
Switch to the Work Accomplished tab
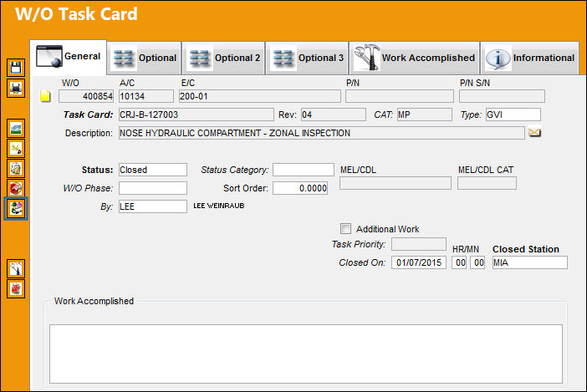point(415,58)
